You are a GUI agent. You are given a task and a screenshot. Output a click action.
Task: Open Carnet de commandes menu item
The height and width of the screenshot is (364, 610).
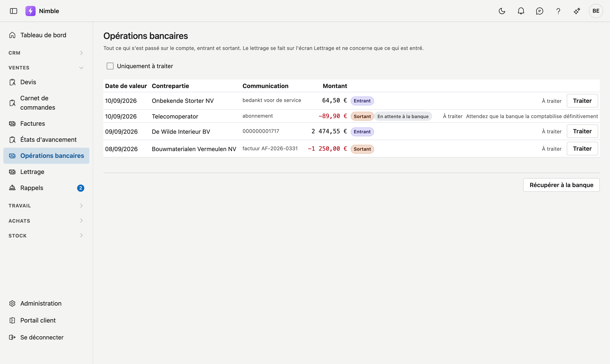coord(46,103)
